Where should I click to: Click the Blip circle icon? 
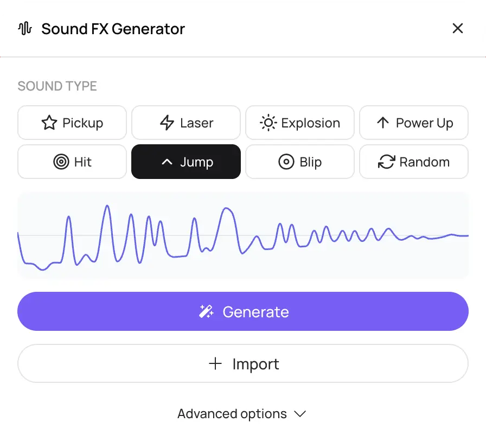[286, 162]
